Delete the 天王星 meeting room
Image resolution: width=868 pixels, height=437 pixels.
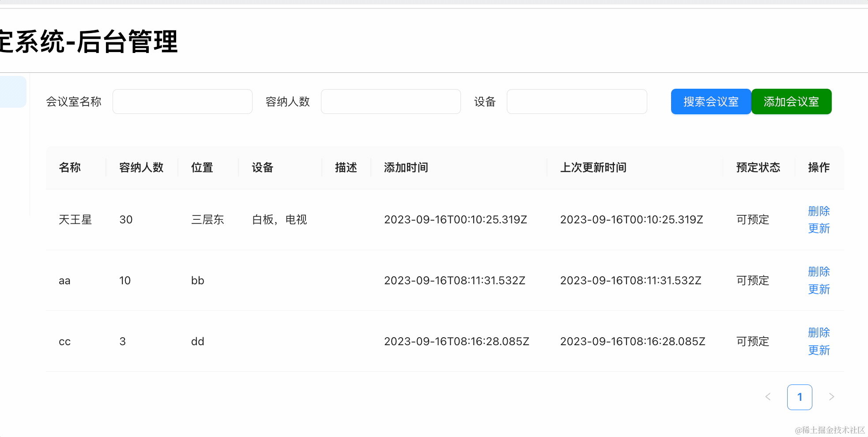(819, 211)
